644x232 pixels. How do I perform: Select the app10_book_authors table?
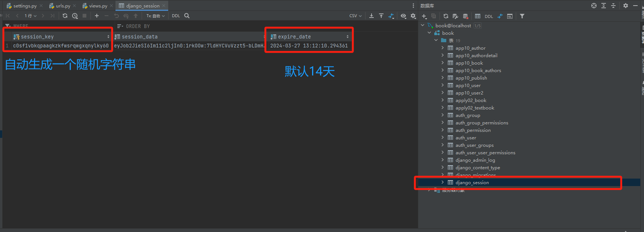(x=478, y=70)
